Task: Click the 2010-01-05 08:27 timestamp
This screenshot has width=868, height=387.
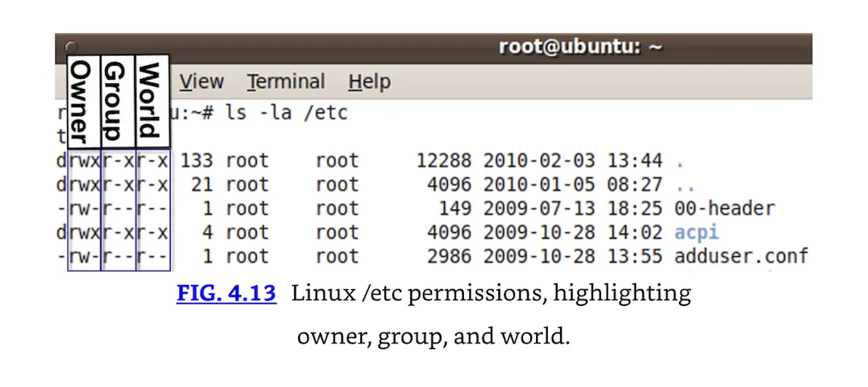Action: pos(573,184)
